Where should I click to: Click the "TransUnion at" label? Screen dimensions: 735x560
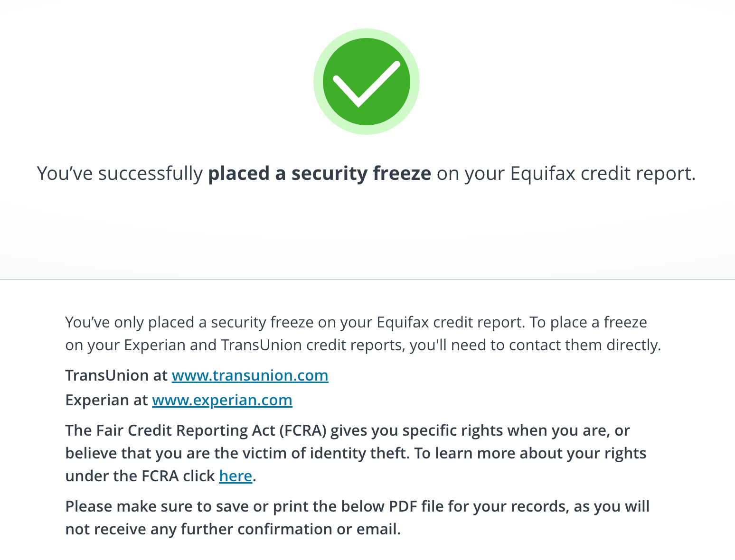pyautogui.click(x=116, y=375)
